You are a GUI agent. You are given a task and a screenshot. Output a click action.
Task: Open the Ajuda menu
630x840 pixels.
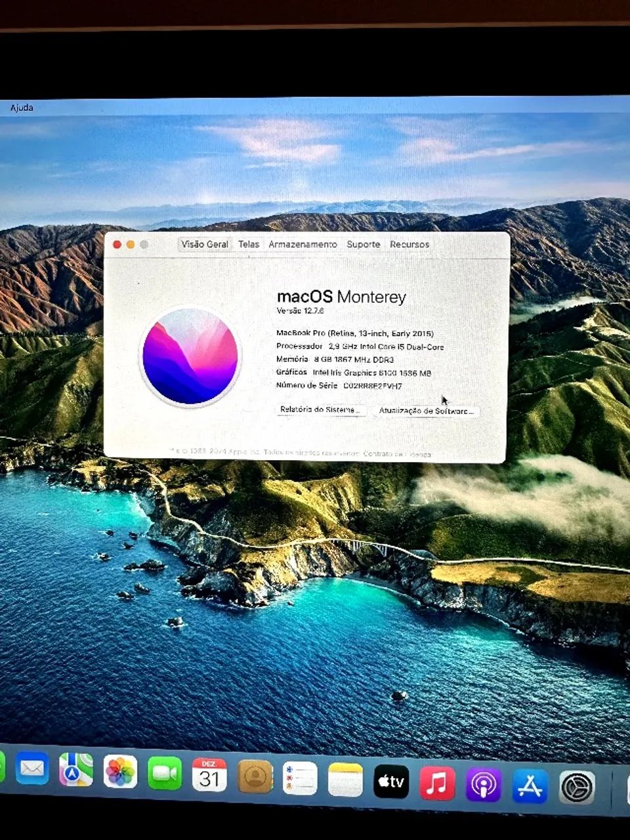pyautogui.click(x=22, y=107)
